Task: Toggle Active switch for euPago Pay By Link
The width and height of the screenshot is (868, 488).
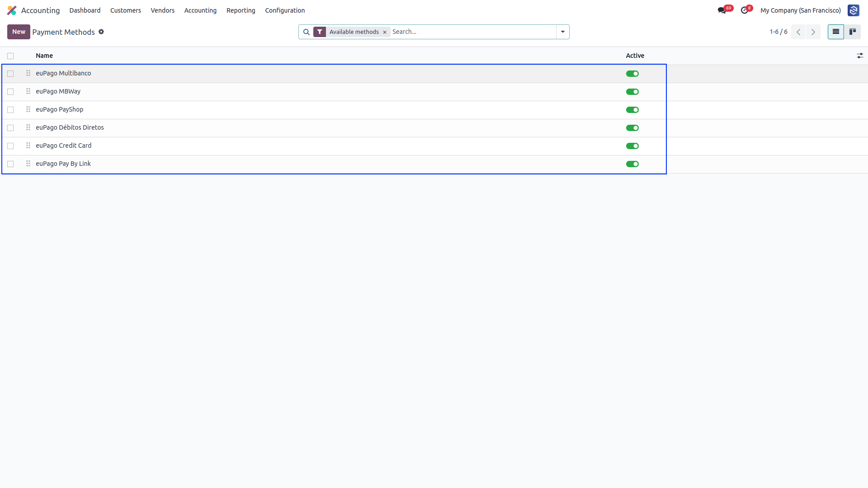Action: coord(632,164)
